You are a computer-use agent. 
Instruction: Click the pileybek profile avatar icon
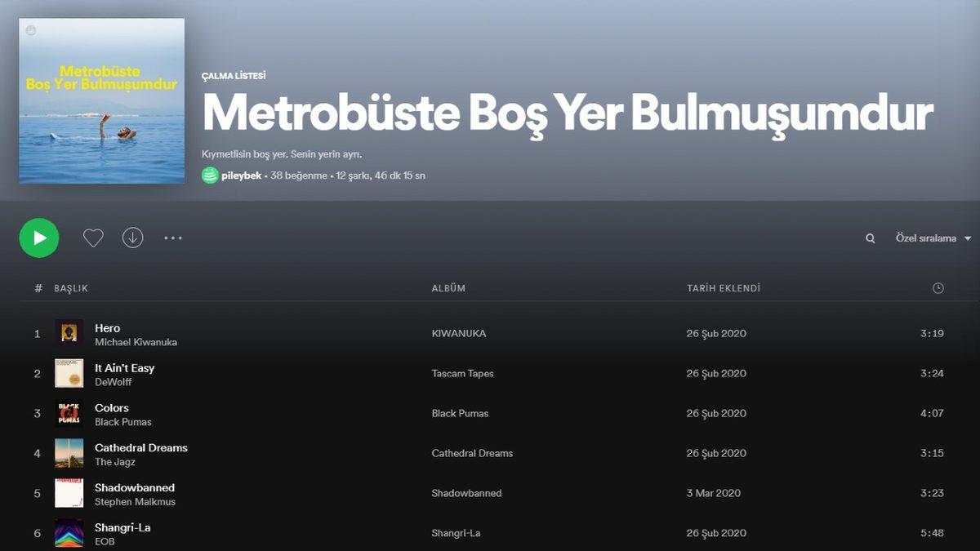point(210,175)
